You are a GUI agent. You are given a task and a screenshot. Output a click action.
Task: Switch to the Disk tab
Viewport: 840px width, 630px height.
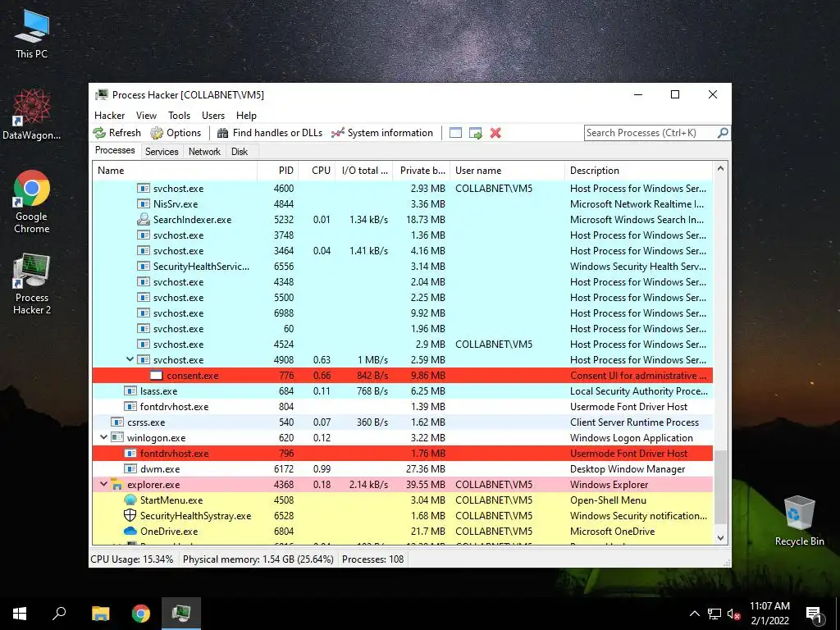(x=240, y=152)
